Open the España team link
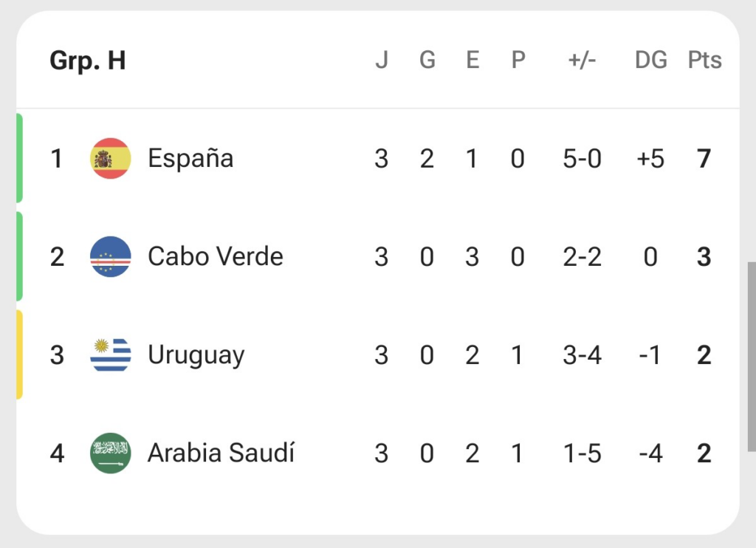The height and width of the screenshot is (548, 756). (190, 159)
